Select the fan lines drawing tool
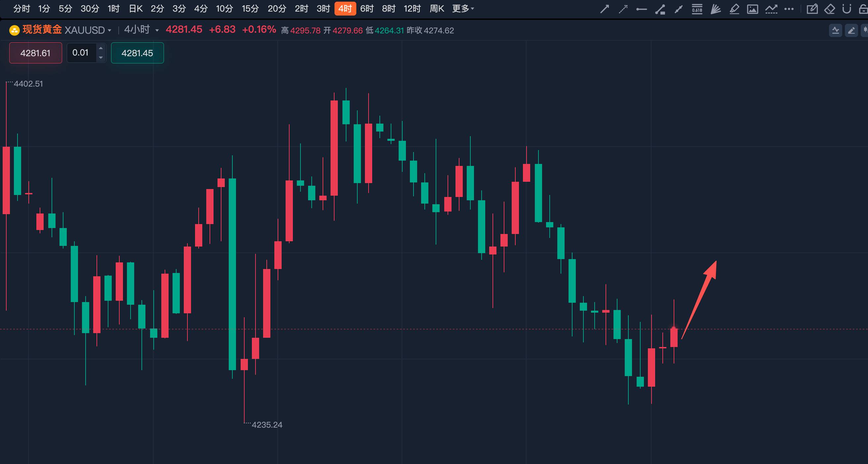The height and width of the screenshot is (464, 868). (x=715, y=9)
